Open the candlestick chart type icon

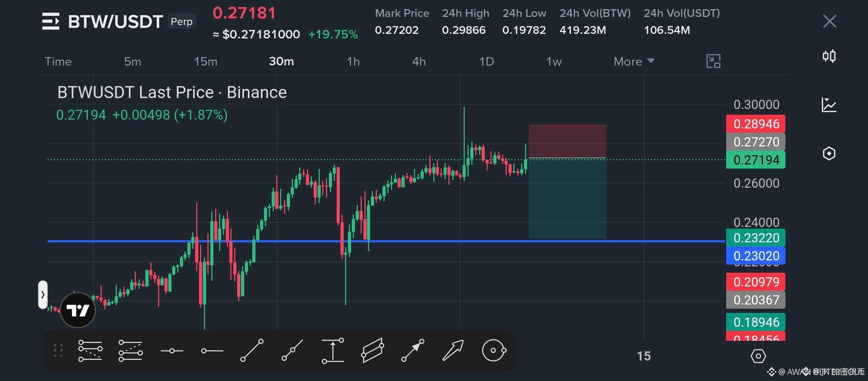[x=829, y=56]
